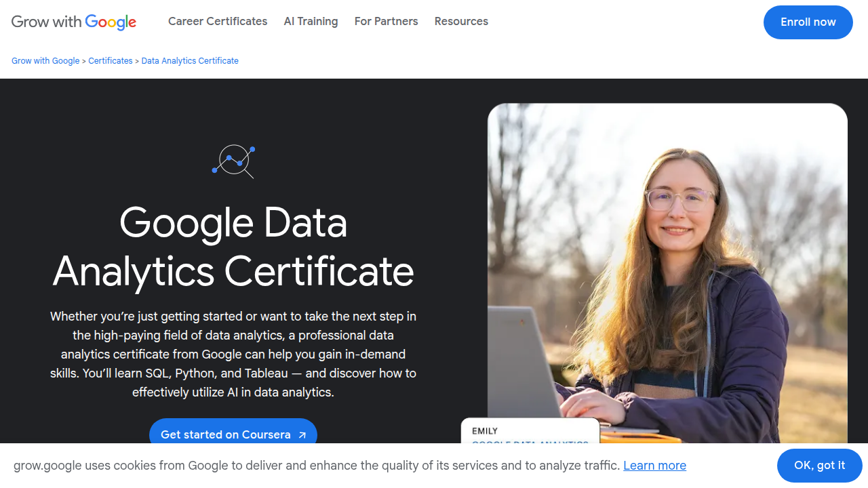Dismiss cookies with OK, got it
868x488 pixels.
pos(819,466)
